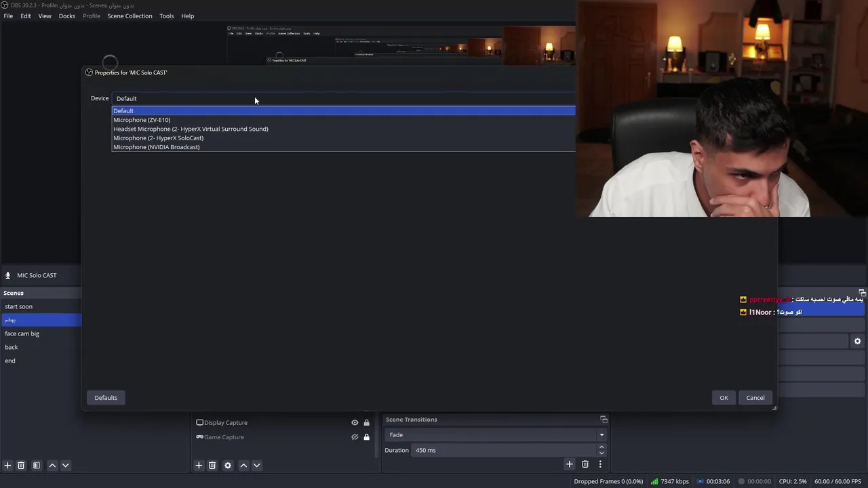
Task: Click the 60.00 / 60.00 FPS readout
Action: point(837,481)
